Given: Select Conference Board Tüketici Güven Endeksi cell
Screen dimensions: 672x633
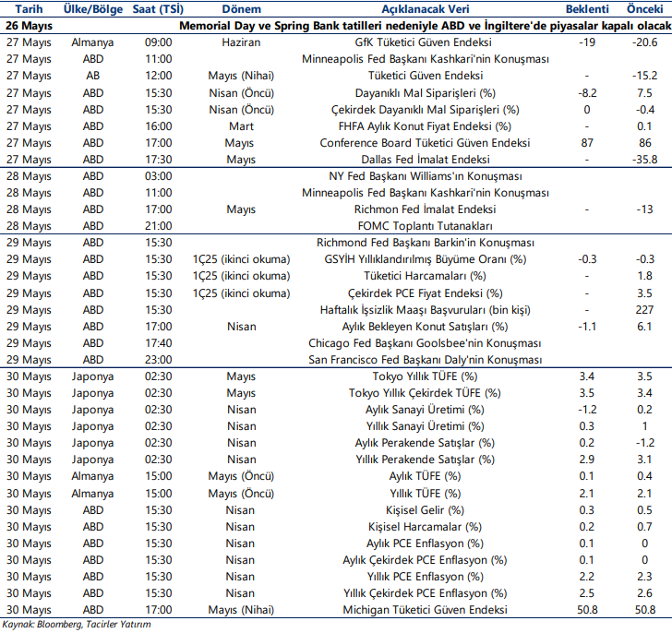Looking at the screenshot, I should [425, 143].
